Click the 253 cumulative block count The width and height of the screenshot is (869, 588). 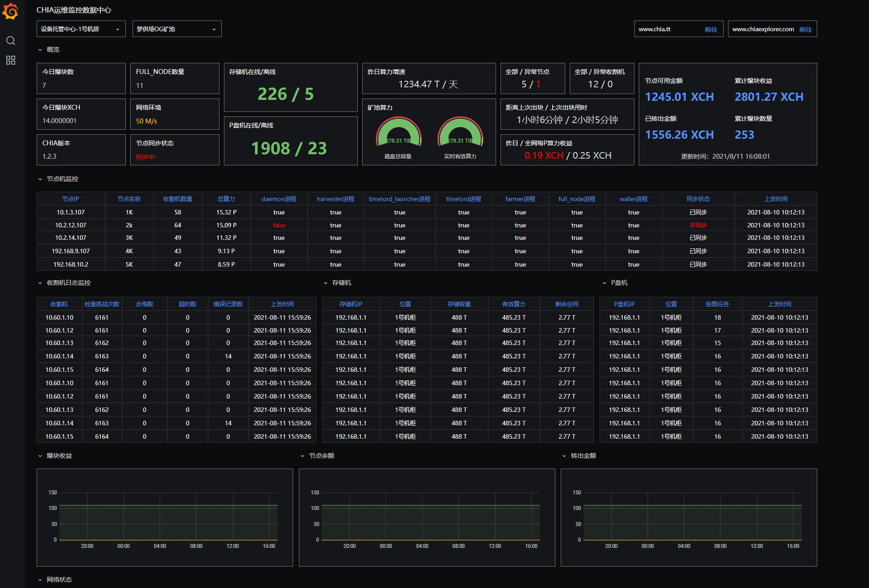745,135
